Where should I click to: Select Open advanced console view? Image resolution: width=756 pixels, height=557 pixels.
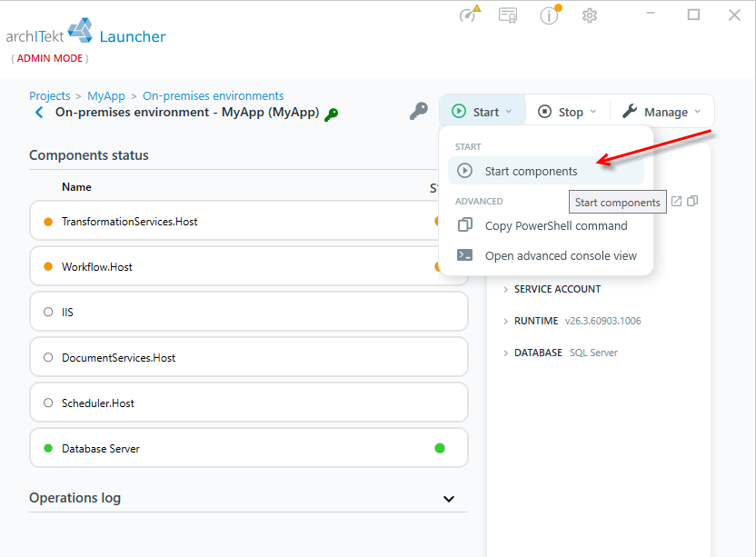coord(546,255)
